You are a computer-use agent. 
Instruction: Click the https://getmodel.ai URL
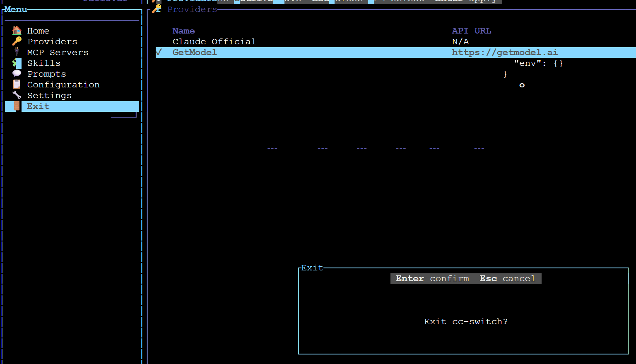[x=505, y=52]
